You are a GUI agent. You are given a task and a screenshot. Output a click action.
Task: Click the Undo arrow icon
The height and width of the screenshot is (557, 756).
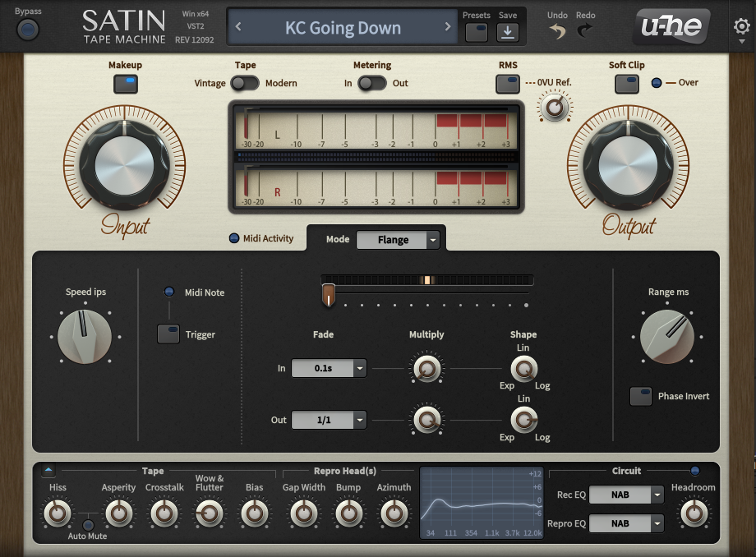point(558,31)
